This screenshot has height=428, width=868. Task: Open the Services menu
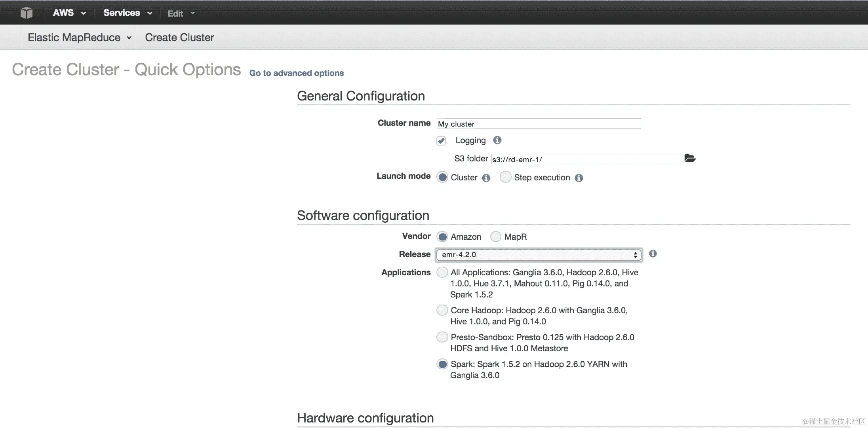click(128, 13)
